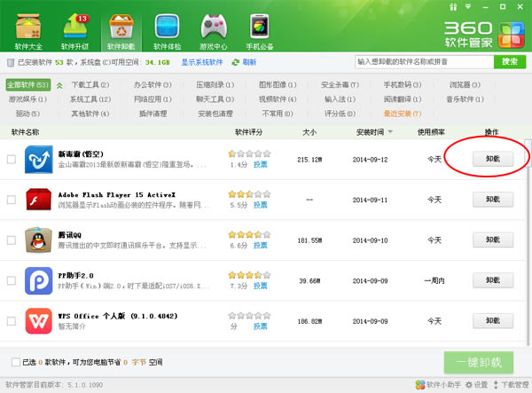Click 卸载 button for WPS Office
The width and height of the screenshot is (532, 393).
point(493,321)
